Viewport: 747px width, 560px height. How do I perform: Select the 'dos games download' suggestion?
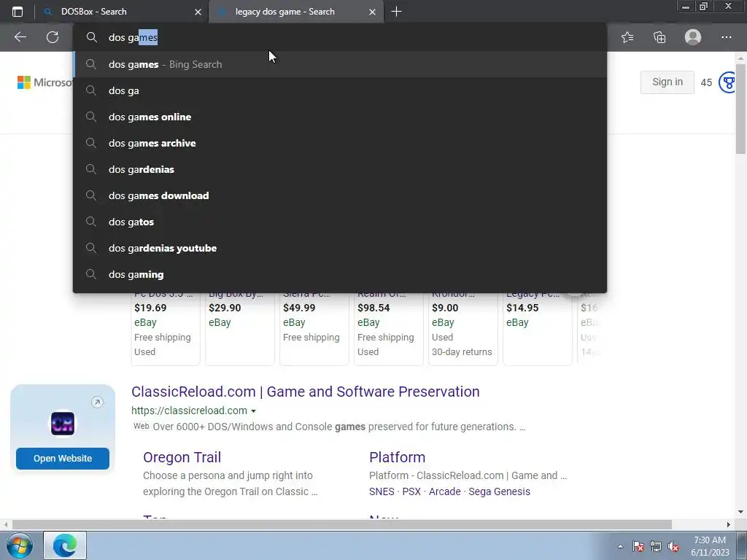(340, 195)
